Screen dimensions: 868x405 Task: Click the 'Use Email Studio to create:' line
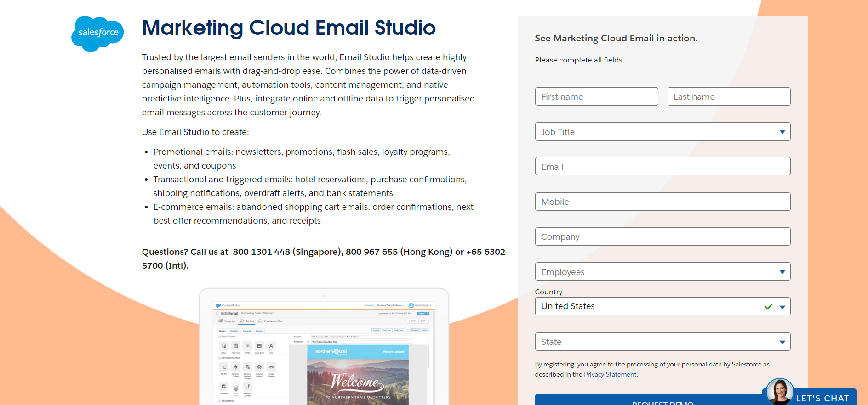195,132
